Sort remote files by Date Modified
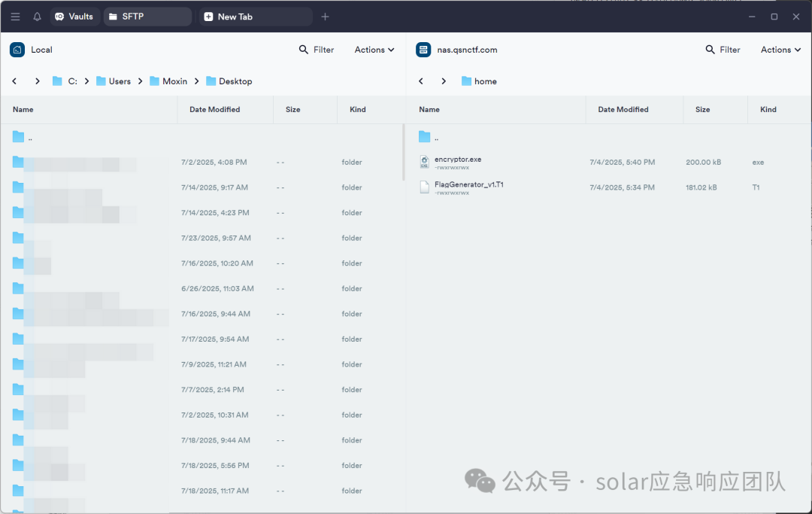The height and width of the screenshot is (514, 812). [623, 109]
